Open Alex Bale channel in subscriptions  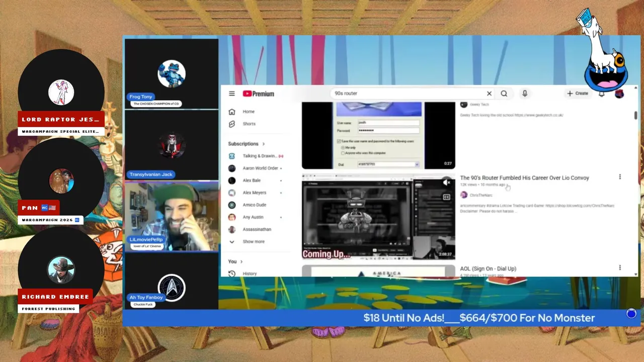pos(252,180)
